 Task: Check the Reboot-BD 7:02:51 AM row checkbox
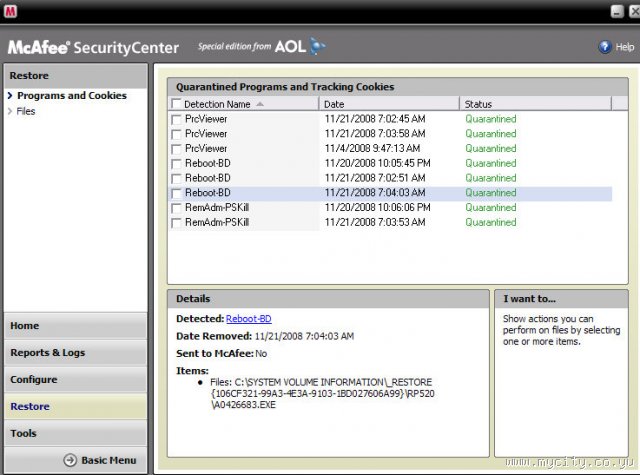pyautogui.click(x=176, y=178)
